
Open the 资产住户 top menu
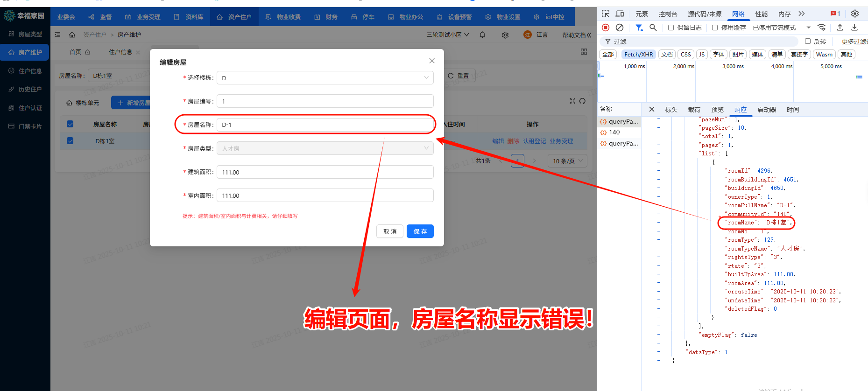tap(234, 17)
